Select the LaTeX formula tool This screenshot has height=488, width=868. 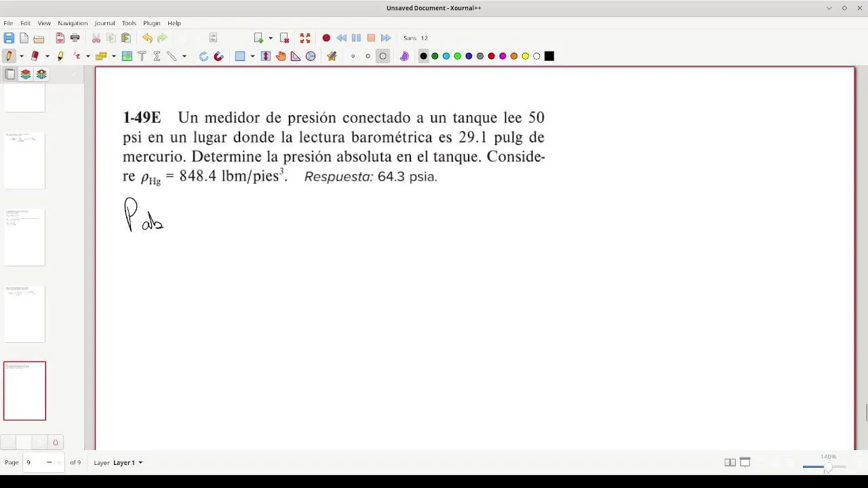[157, 56]
